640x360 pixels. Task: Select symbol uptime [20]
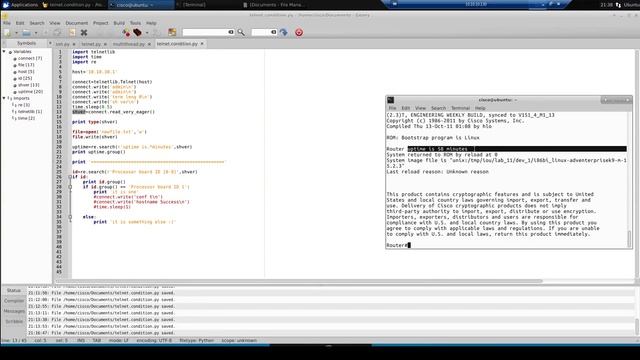tap(30, 92)
